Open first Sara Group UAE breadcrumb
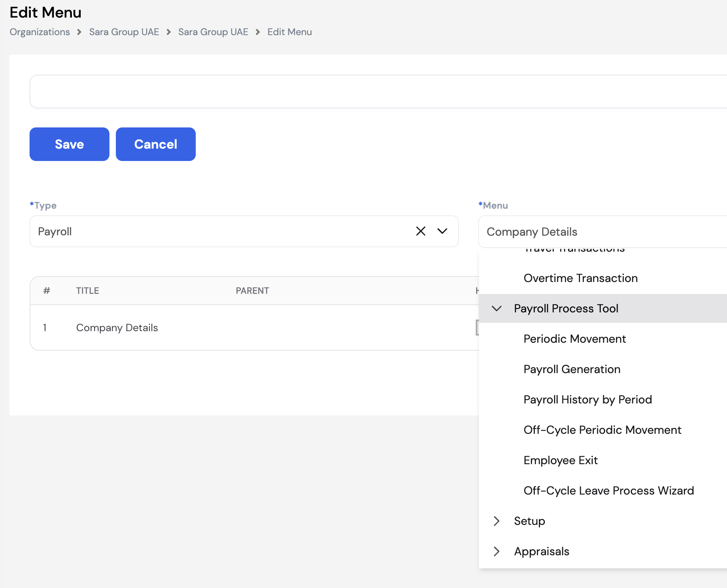 click(124, 32)
